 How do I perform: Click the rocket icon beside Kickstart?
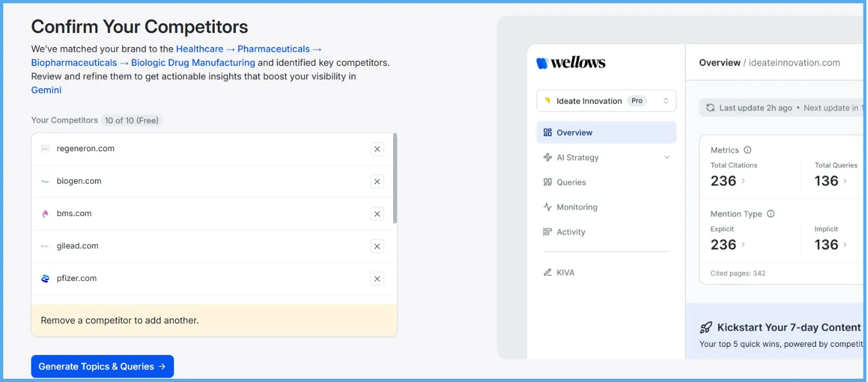tap(706, 327)
